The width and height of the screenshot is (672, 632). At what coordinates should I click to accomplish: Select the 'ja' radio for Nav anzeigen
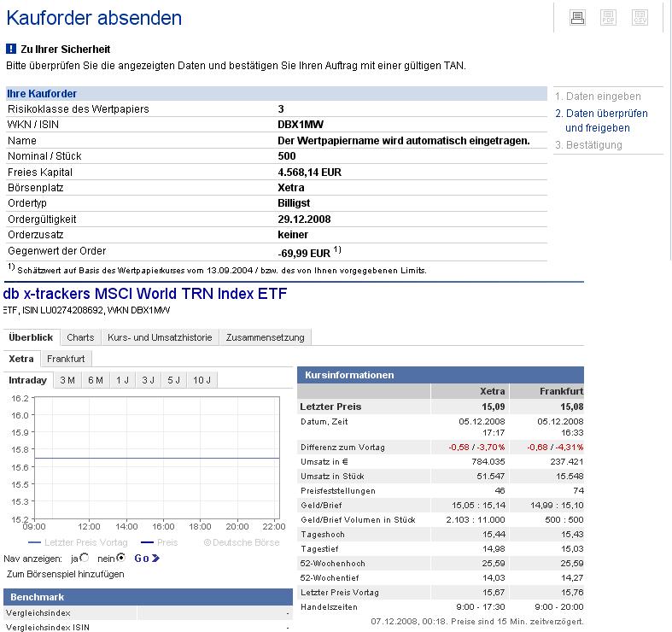[85, 558]
